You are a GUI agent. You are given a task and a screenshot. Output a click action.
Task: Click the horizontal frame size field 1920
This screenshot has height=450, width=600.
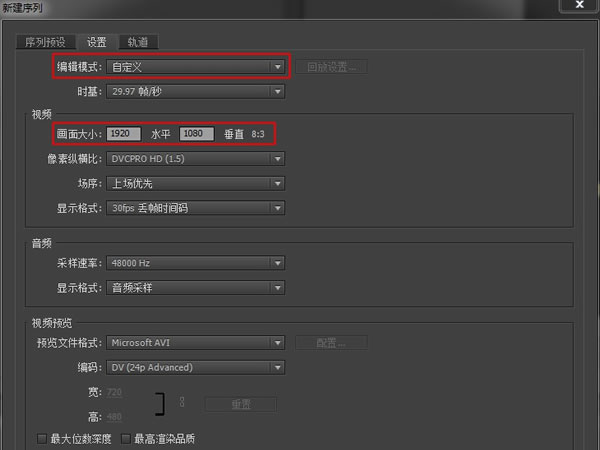coord(124,133)
